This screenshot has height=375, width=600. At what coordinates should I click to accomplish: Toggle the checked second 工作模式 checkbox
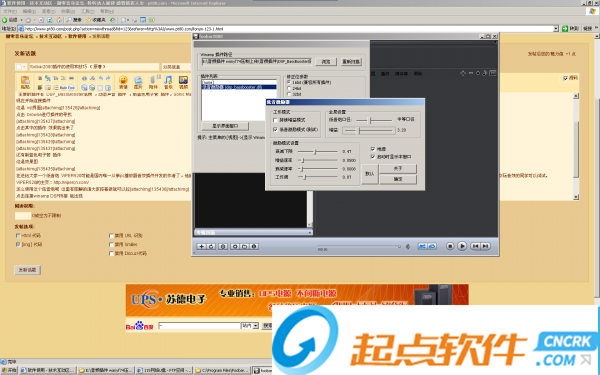tap(275, 130)
